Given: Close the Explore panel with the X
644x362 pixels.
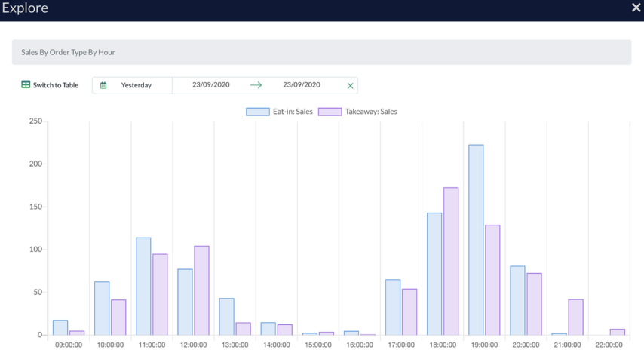Looking at the screenshot, I should [x=636, y=8].
